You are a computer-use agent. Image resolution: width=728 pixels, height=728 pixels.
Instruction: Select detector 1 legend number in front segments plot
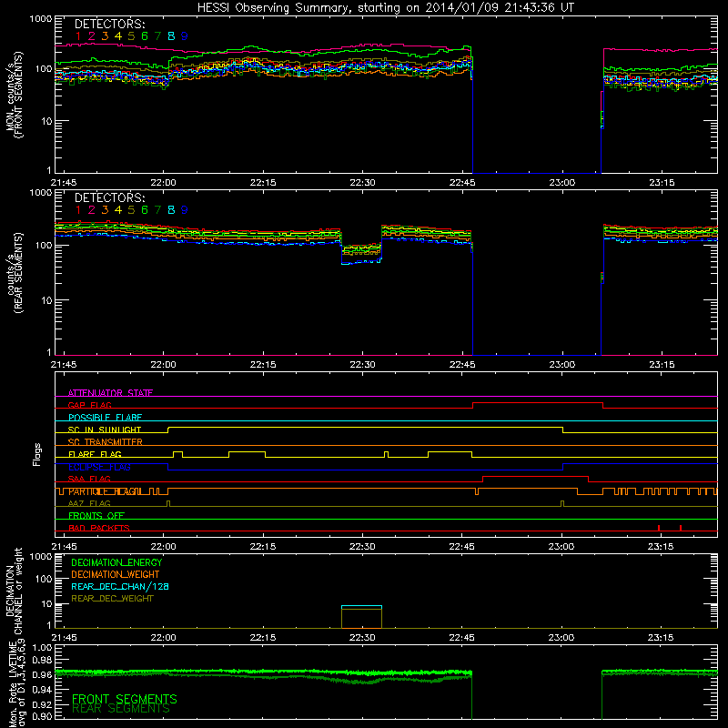click(78, 36)
